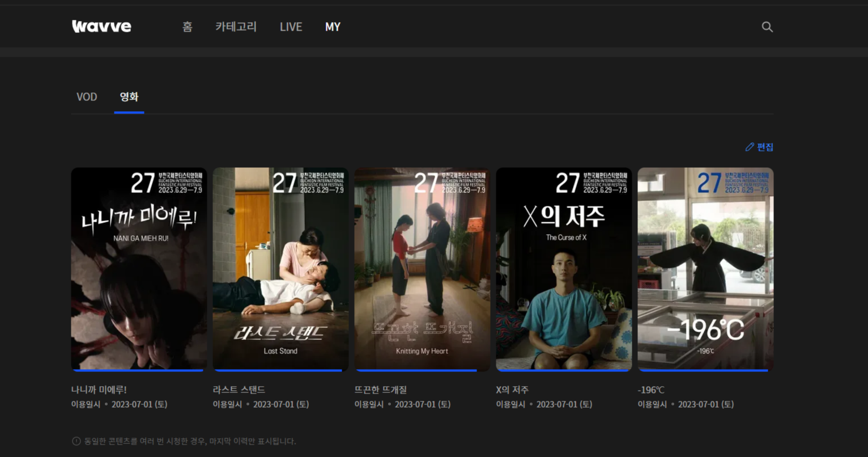The width and height of the screenshot is (868, 457).
Task: Click the Wavve logo
Action: click(101, 26)
